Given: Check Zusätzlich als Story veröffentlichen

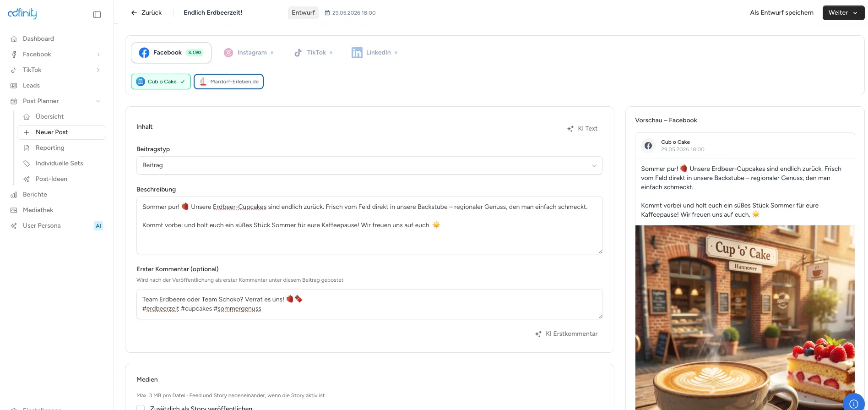Looking at the screenshot, I should 141,408.
